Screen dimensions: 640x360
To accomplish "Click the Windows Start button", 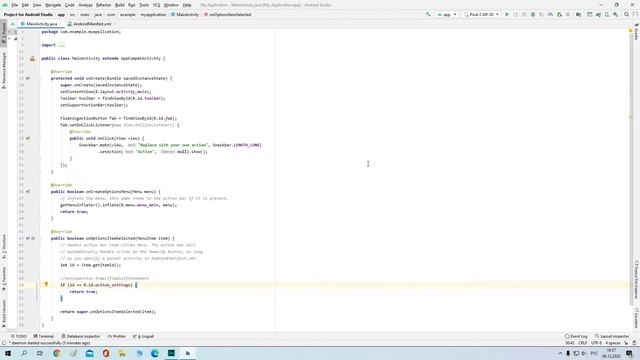I will (x=8, y=353).
